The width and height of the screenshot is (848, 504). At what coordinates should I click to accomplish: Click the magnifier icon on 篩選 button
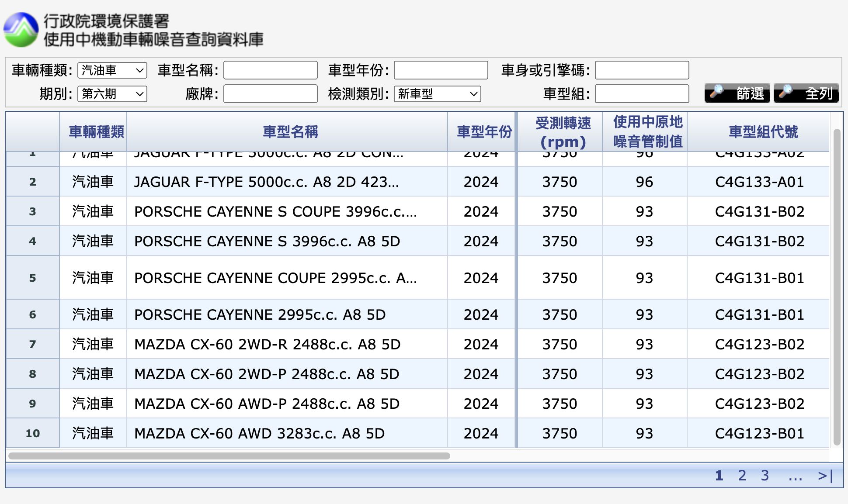[x=716, y=92]
